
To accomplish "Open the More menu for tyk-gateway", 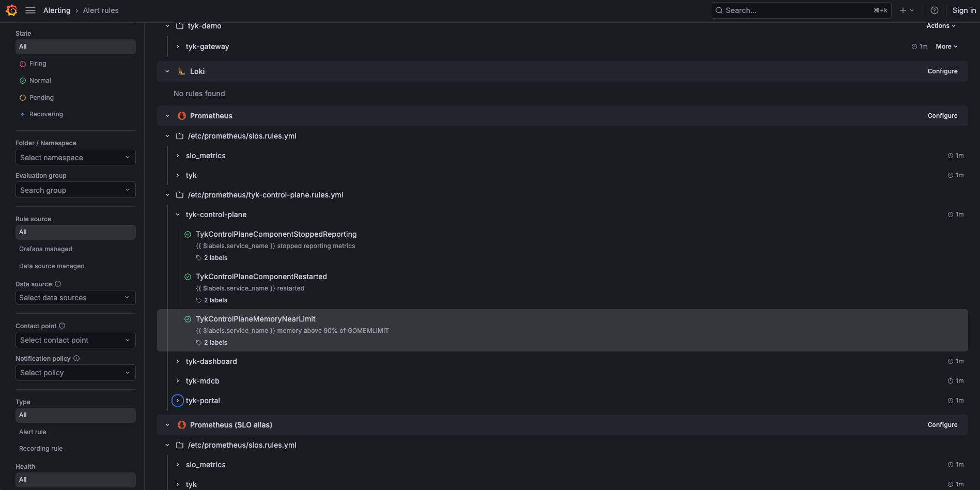I will coord(946,47).
